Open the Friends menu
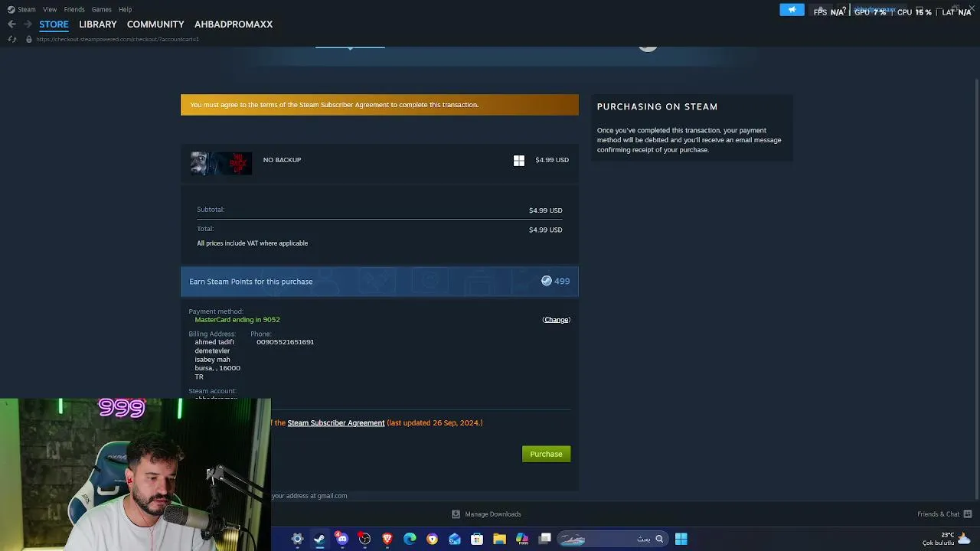980x551 pixels. coord(74,9)
